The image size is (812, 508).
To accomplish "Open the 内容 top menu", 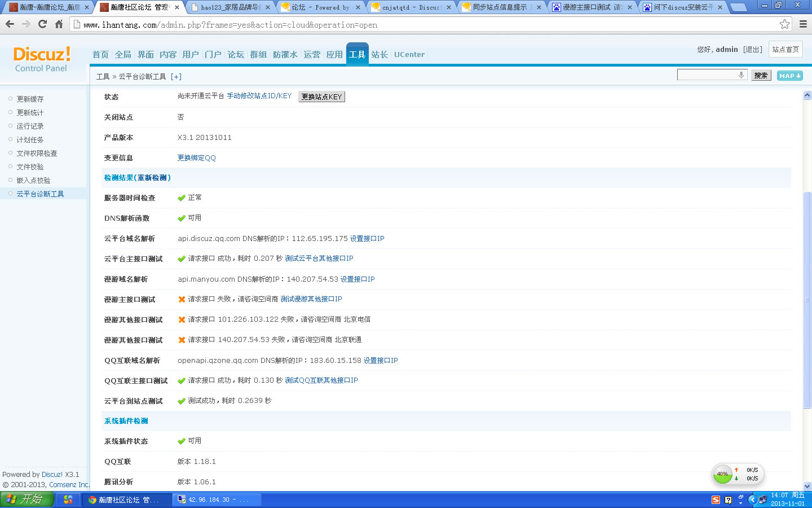I will coord(168,54).
